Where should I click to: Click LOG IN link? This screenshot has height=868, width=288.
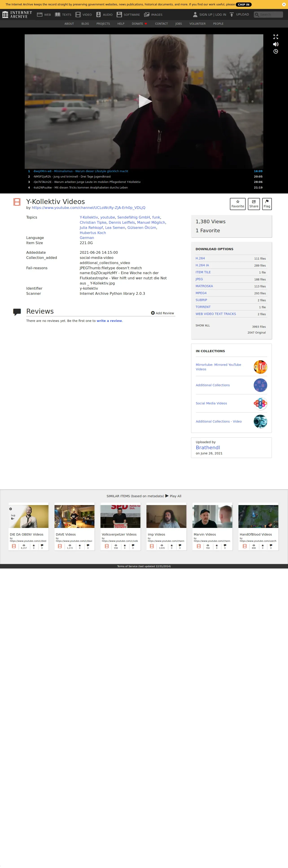point(220,15)
